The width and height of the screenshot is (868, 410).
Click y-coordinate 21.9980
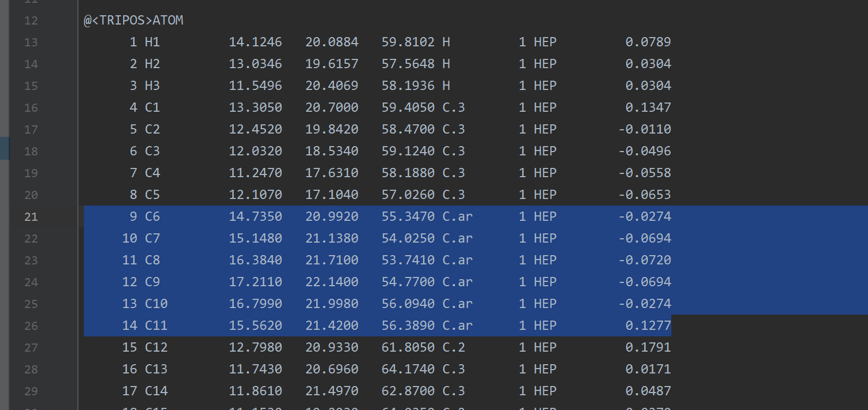[x=332, y=304]
